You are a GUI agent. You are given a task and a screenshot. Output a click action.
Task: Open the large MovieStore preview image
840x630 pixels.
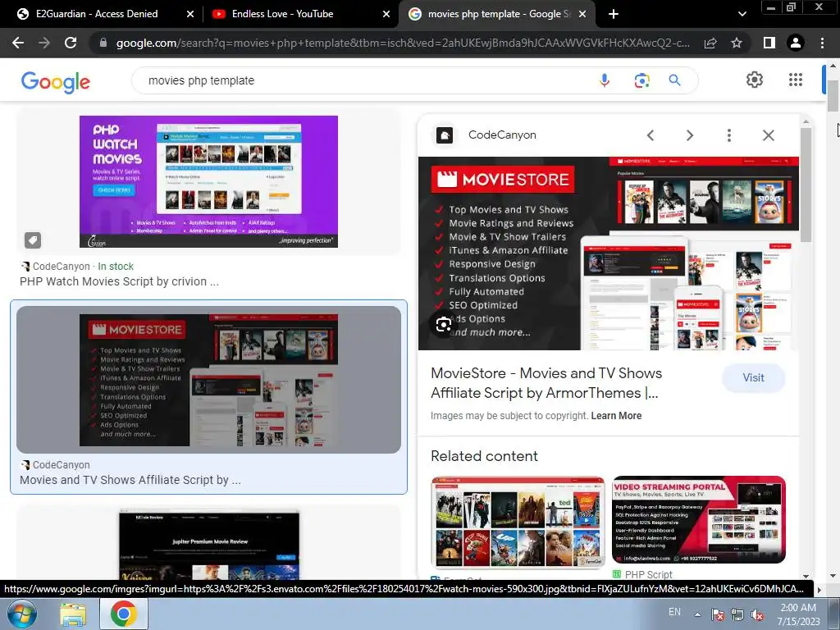(x=609, y=253)
